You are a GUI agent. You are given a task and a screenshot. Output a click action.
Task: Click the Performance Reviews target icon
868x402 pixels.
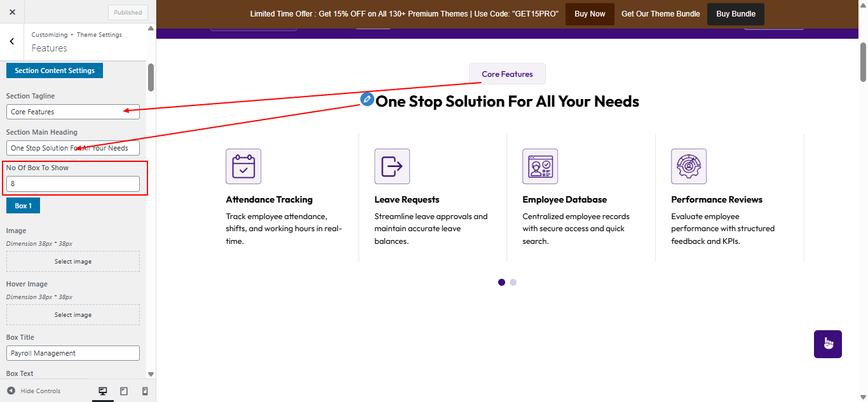pos(688,166)
